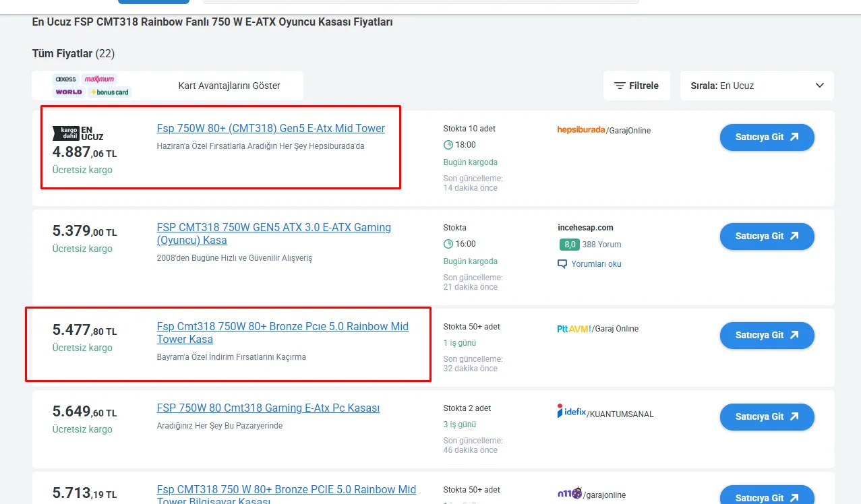861x504 pixels.
Task: Click the sort dropdown chevron arrow
Action: (x=820, y=86)
